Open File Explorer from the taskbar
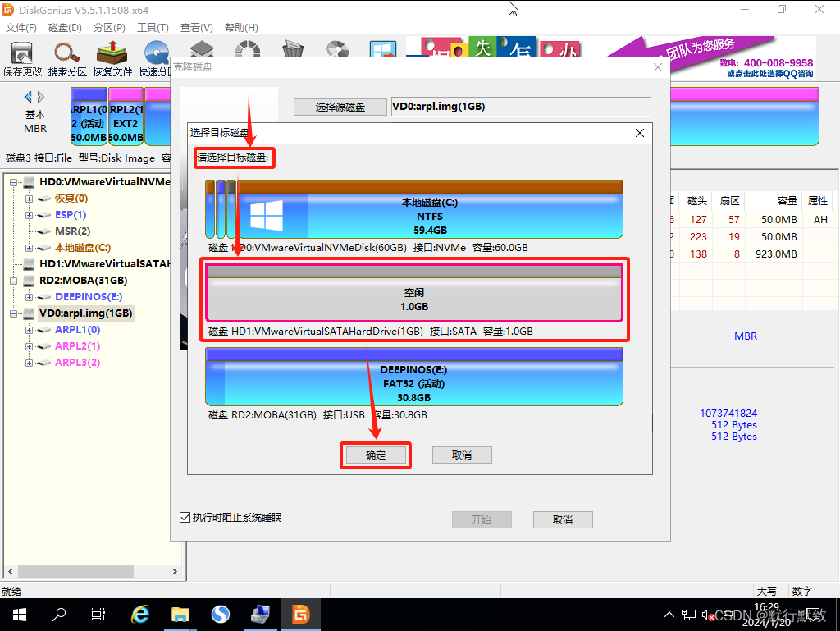840x631 pixels. click(x=180, y=615)
